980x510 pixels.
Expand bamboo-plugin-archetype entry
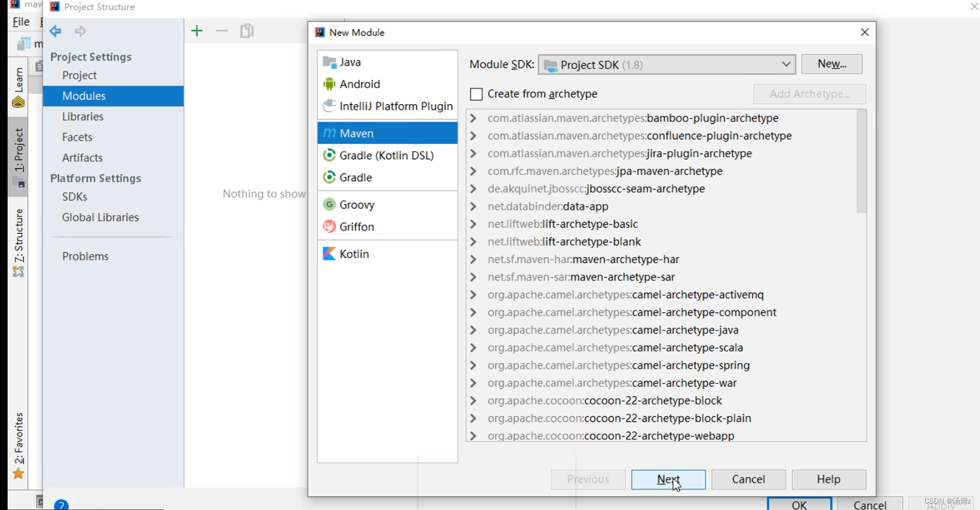(x=474, y=118)
